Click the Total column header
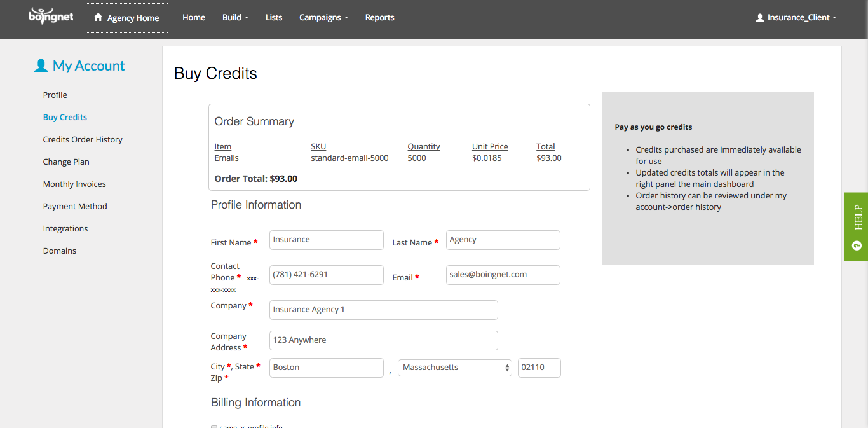The image size is (868, 428). click(546, 146)
